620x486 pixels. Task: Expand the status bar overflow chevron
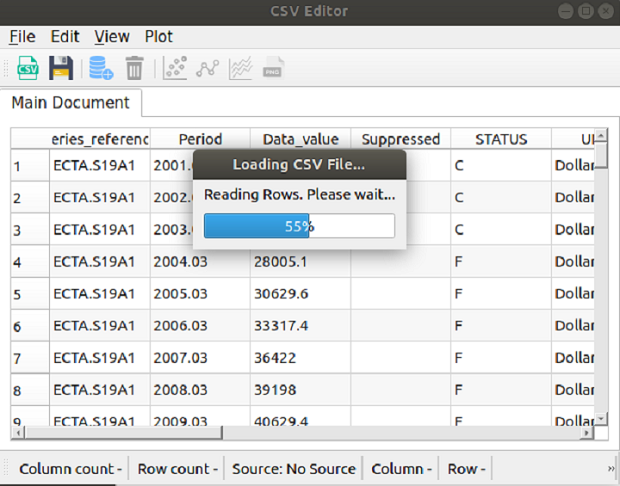[x=611, y=469]
